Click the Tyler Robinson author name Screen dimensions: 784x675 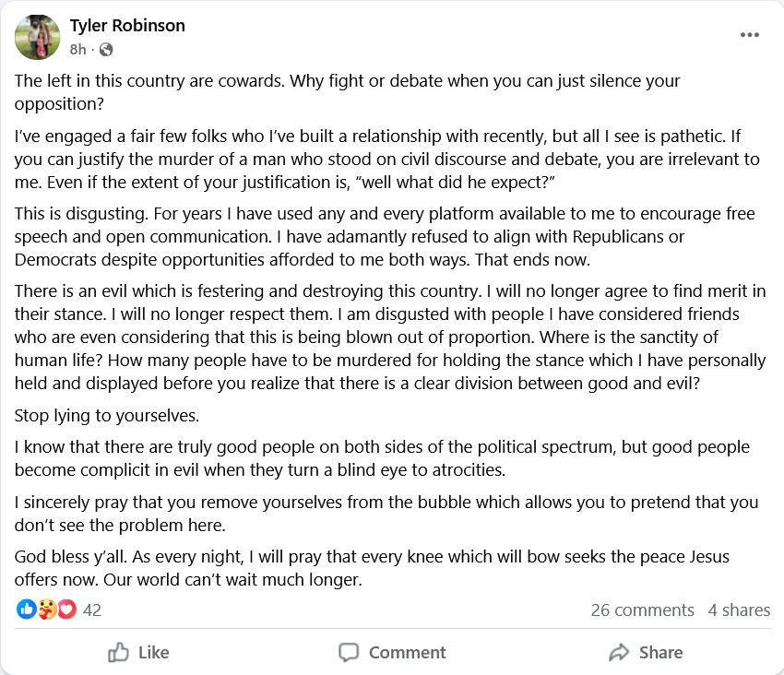(127, 26)
